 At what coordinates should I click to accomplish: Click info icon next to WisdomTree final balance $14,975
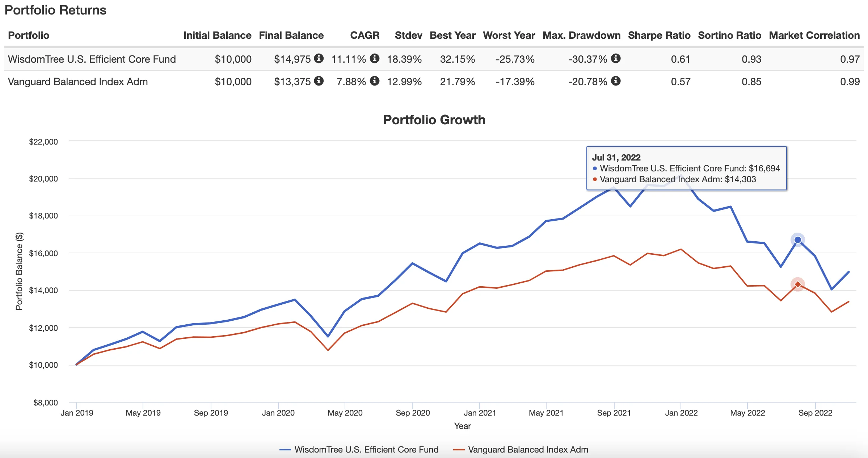click(x=319, y=58)
